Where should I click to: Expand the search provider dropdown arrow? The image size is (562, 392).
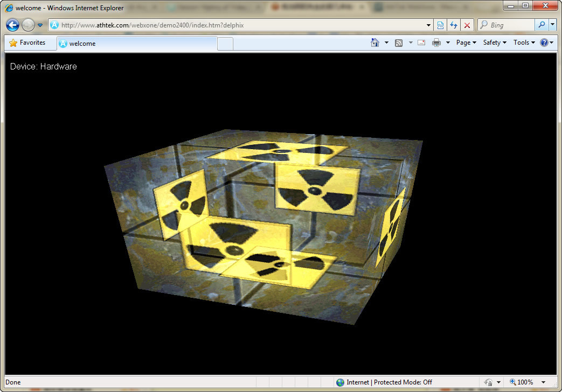tap(553, 25)
